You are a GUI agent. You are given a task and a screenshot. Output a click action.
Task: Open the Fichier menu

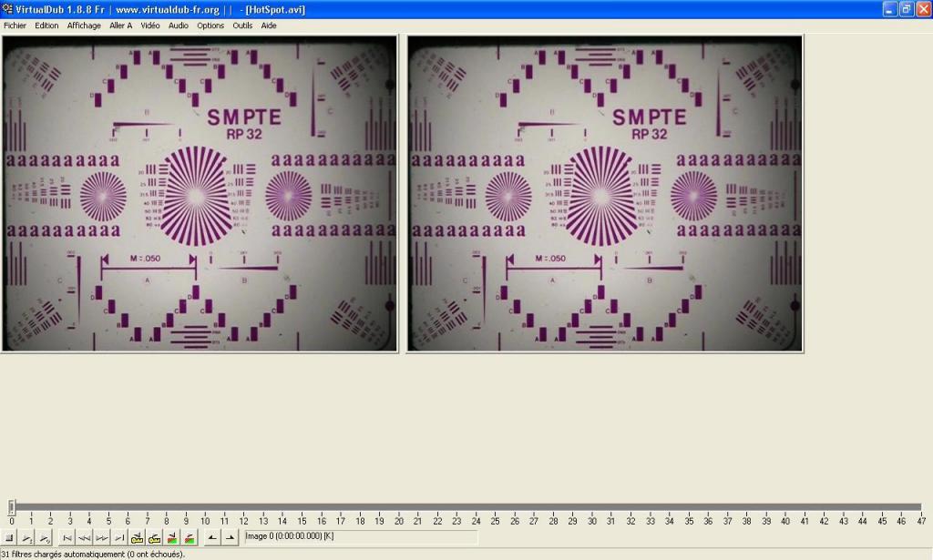(15, 25)
